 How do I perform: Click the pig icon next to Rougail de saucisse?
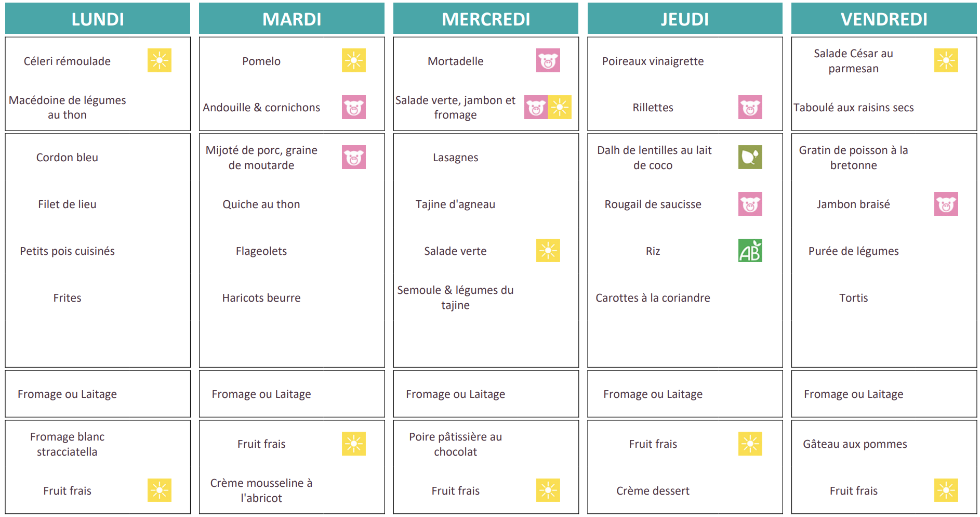[x=750, y=204]
